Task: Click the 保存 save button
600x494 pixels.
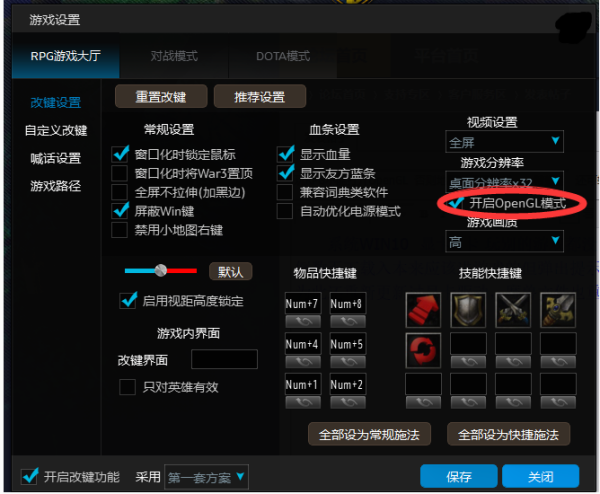Action: pos(459,476)
